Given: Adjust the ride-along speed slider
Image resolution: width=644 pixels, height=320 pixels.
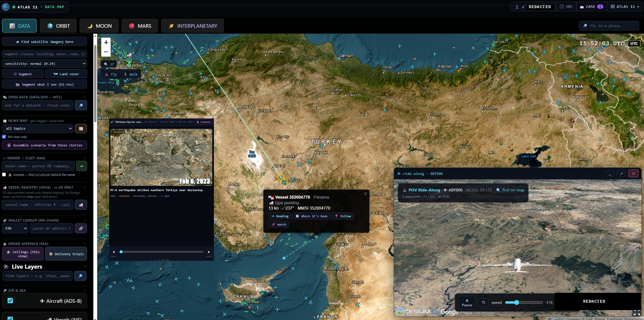Looking at the screenshot, I should click(x=524, y=302).
